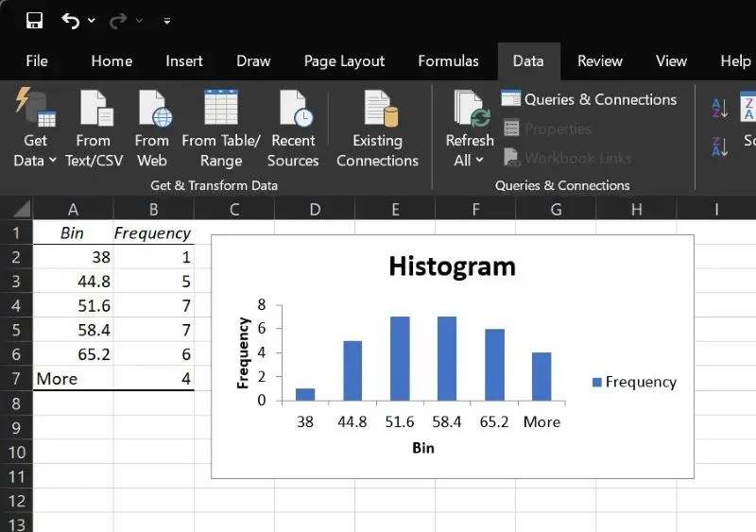756x532 pixels.
Task: Click Queries & Connections button
Action: tap(589, 99)
